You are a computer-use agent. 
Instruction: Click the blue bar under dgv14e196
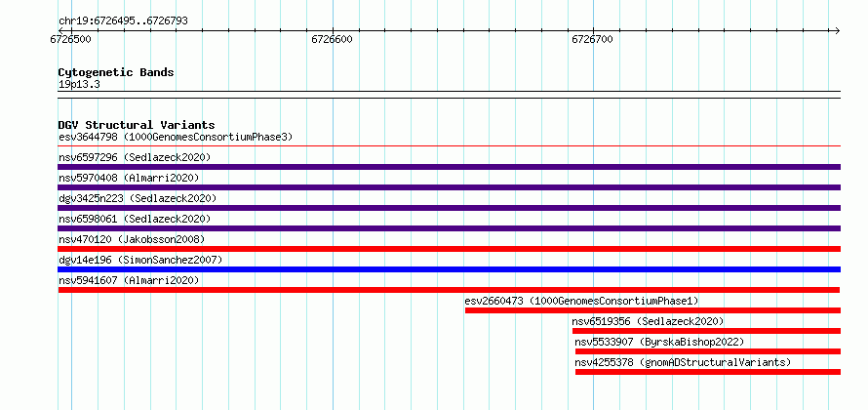tap(450, 269)
